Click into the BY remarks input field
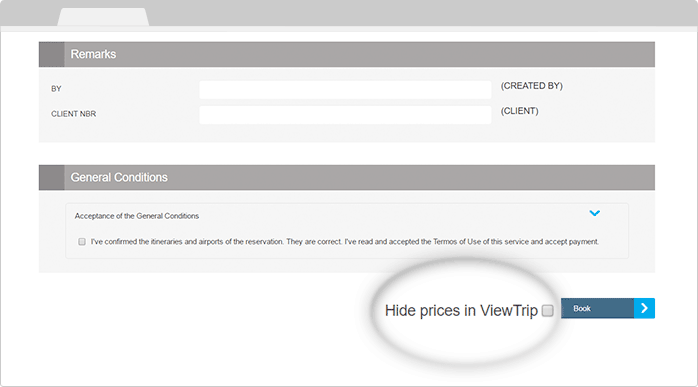The width and height of the screenshot is (698, 387). pyautogui.click(x=345, y=90)
